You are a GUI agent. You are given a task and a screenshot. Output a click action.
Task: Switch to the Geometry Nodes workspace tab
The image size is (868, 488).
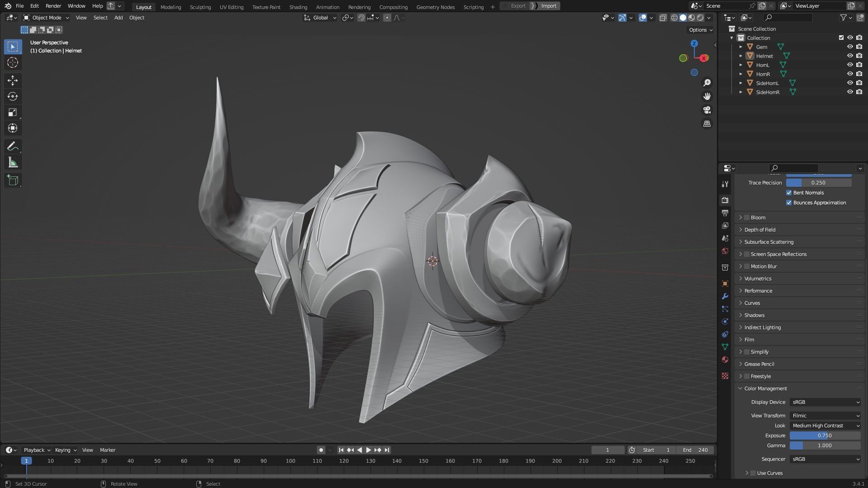click(x=436, y=7)
